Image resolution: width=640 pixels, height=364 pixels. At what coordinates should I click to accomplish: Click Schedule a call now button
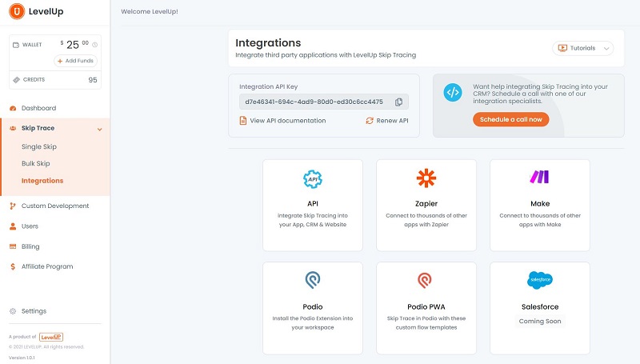pos(510,119)
